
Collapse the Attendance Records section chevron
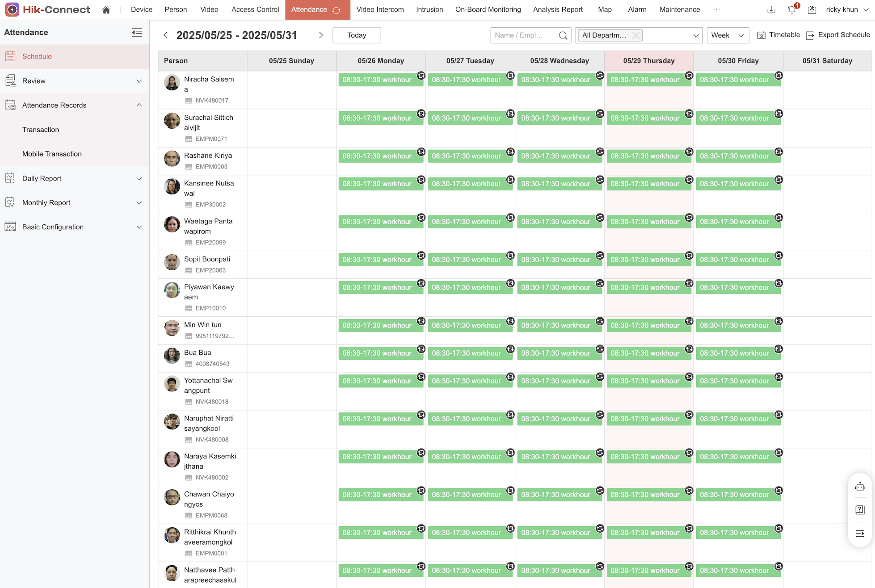(x=139, y=105)
